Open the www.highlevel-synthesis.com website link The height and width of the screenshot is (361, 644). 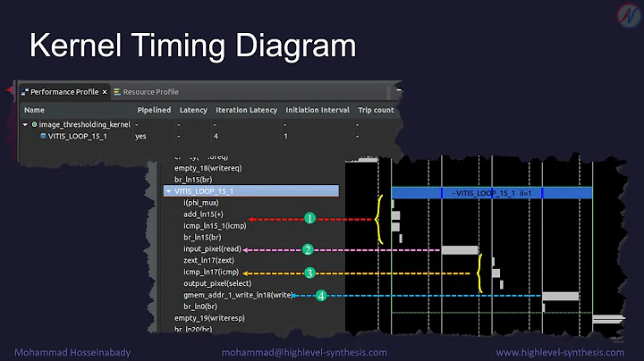click(x=560, y=352)
